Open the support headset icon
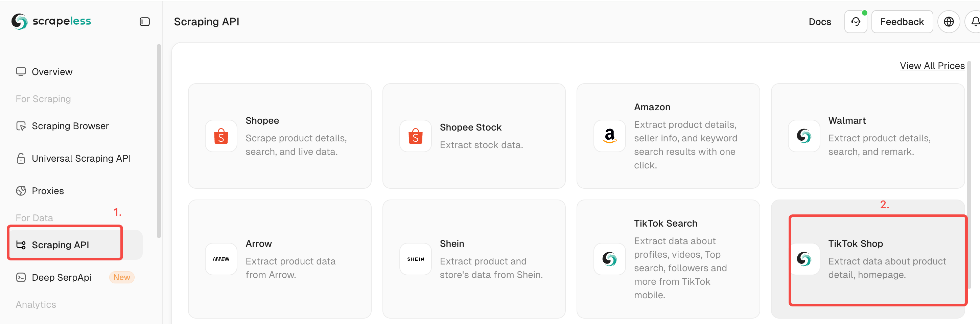The image size is (980, 324). [856, 22]
